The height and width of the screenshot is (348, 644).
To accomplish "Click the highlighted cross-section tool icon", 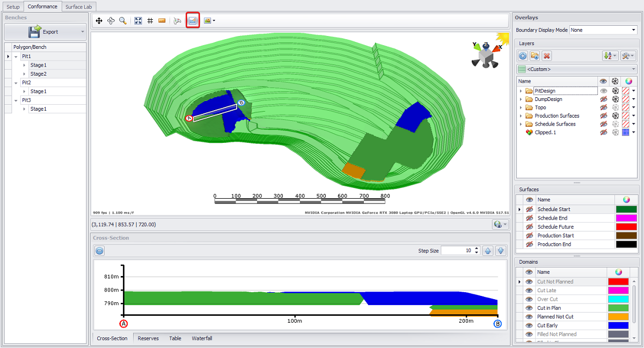I will (193, 21).
